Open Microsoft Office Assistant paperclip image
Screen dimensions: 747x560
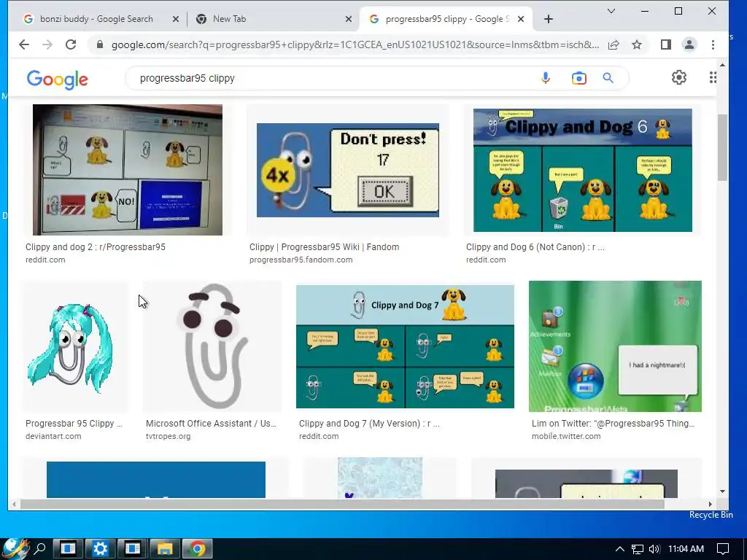point(212,346)
